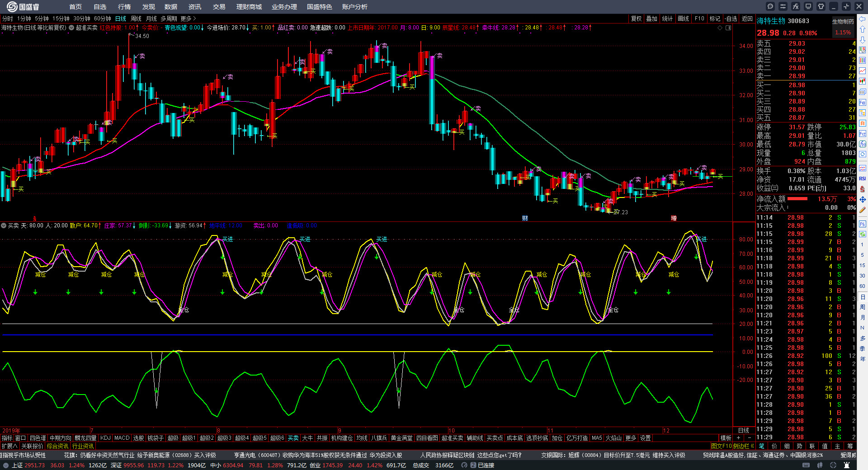The height and width of the screenshot is (470, 868).
Task: Toggle the side panel icon above chart
Action: click(728, 28)
